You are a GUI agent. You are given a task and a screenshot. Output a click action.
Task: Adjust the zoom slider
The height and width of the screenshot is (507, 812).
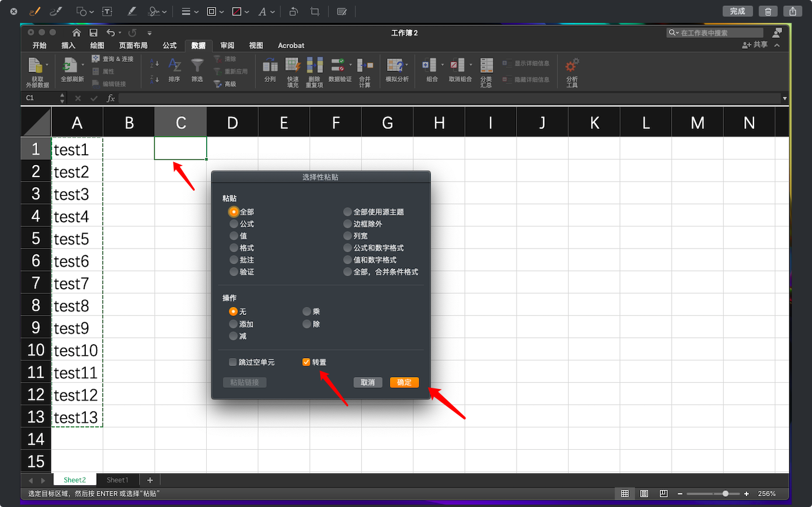point(726,493)
